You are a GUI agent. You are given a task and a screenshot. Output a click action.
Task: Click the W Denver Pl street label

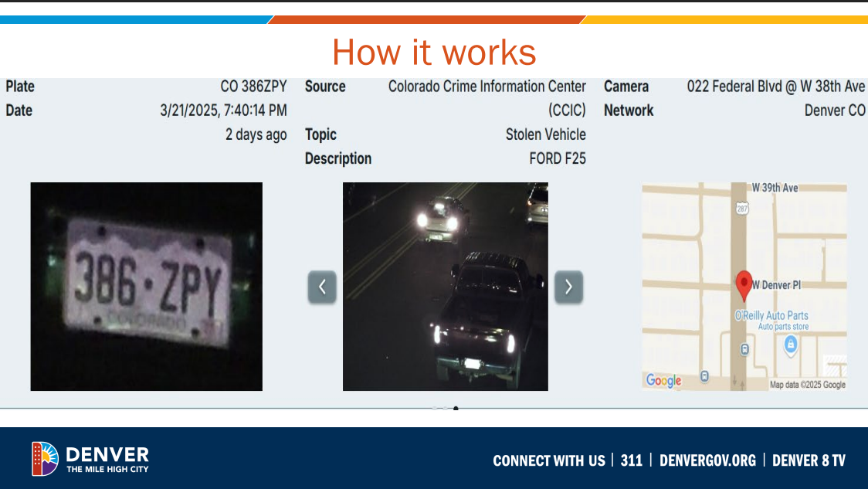coord(777,284)
